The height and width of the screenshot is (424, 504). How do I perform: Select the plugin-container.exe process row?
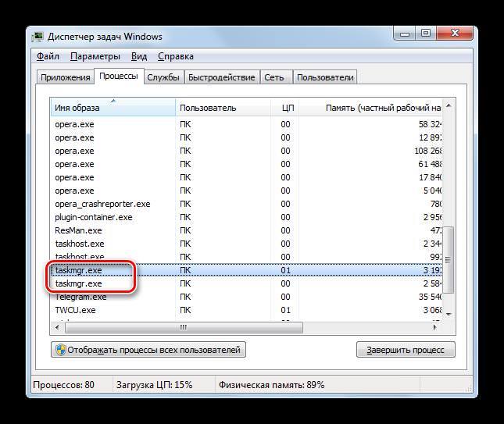[246, 217]
